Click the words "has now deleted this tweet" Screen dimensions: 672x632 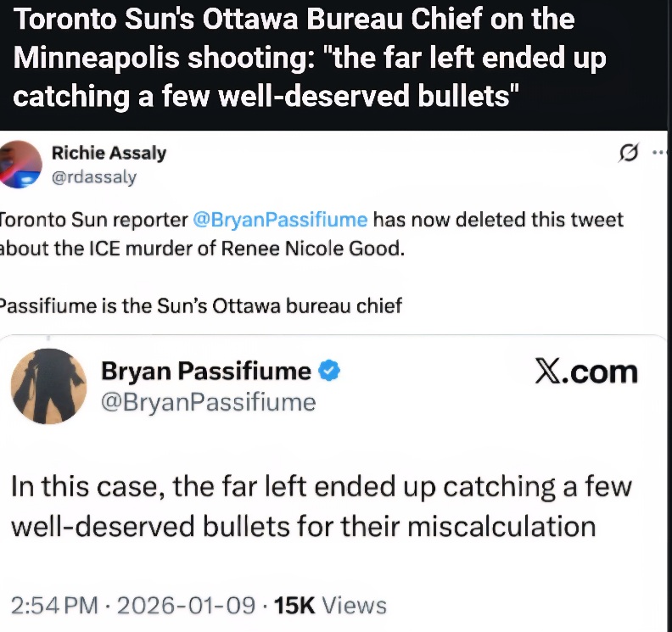[x=498, y=220]
